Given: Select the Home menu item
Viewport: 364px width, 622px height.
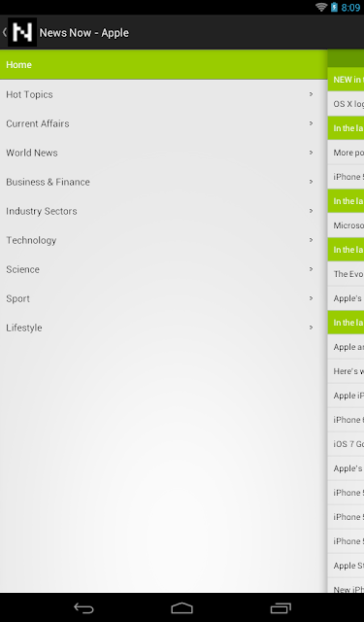Looking at the screenshot, I should click(164, 64).
